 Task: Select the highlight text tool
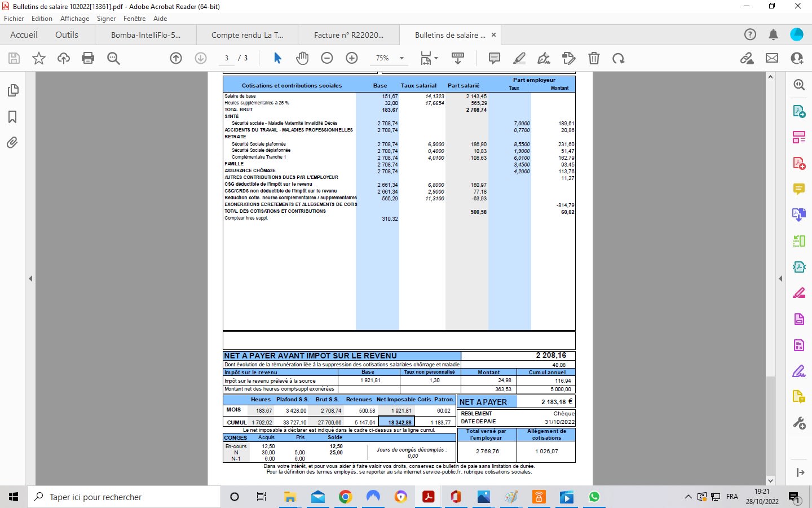tap(519, 58)
